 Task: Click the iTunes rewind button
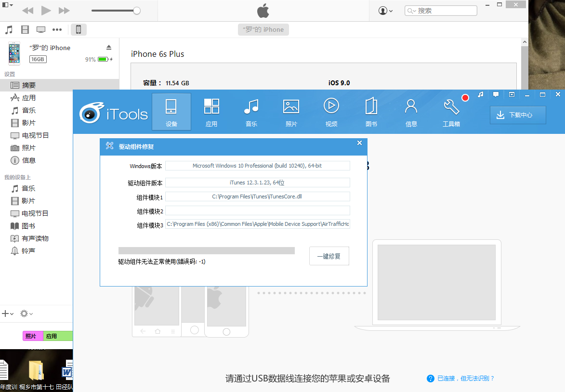click(x=28, y=11)
